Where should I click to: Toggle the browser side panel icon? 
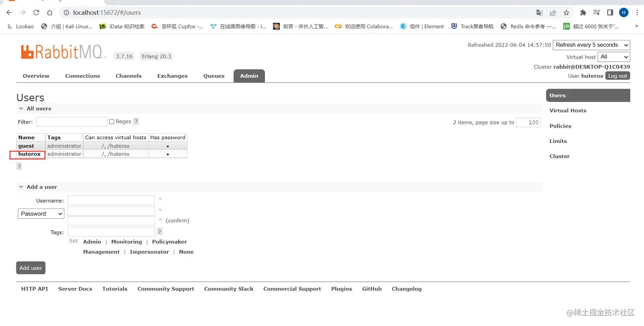(610, 13)
